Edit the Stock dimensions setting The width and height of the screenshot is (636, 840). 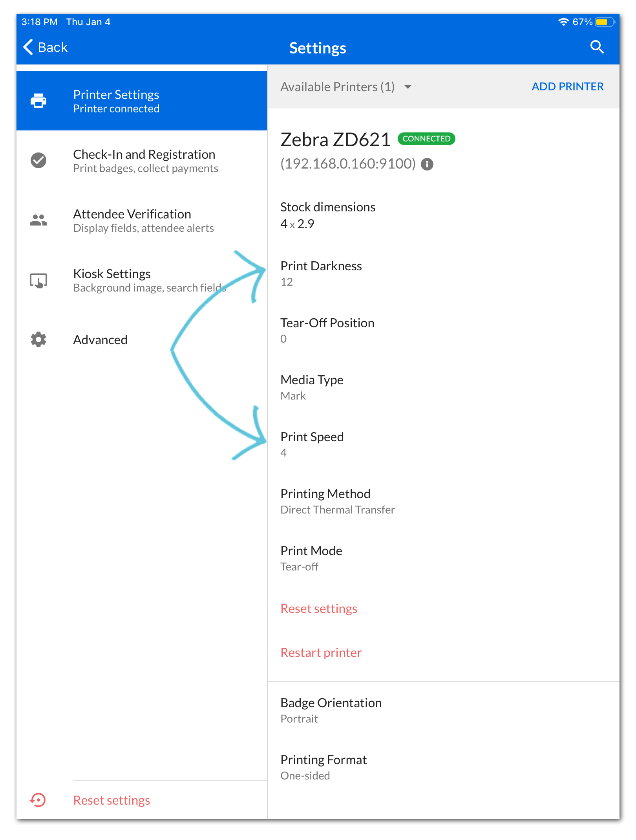[x=444, y=215]
